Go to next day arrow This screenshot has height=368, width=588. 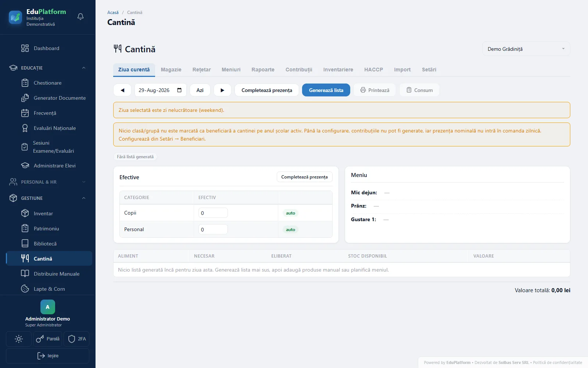click(x=222, y=90)
